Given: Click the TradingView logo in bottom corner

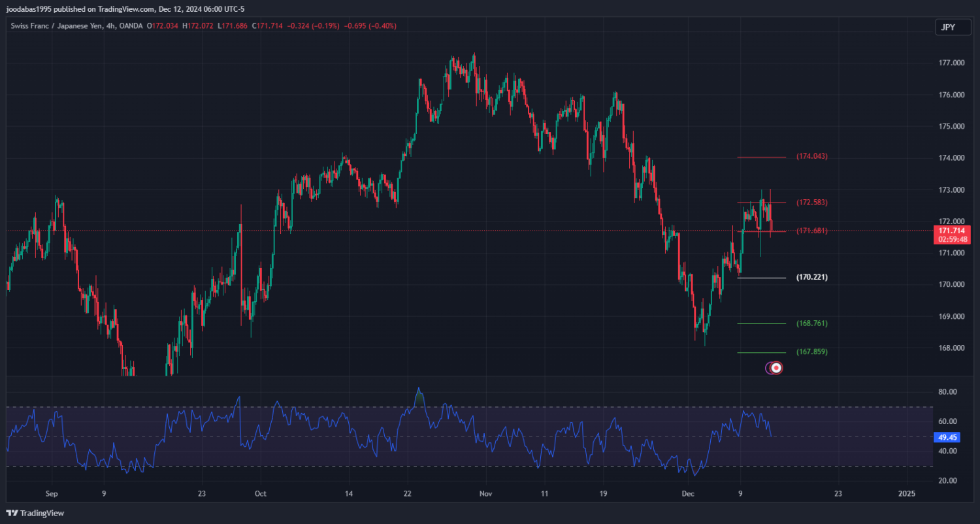Looking at the screenshot, I should coord(35,513).
